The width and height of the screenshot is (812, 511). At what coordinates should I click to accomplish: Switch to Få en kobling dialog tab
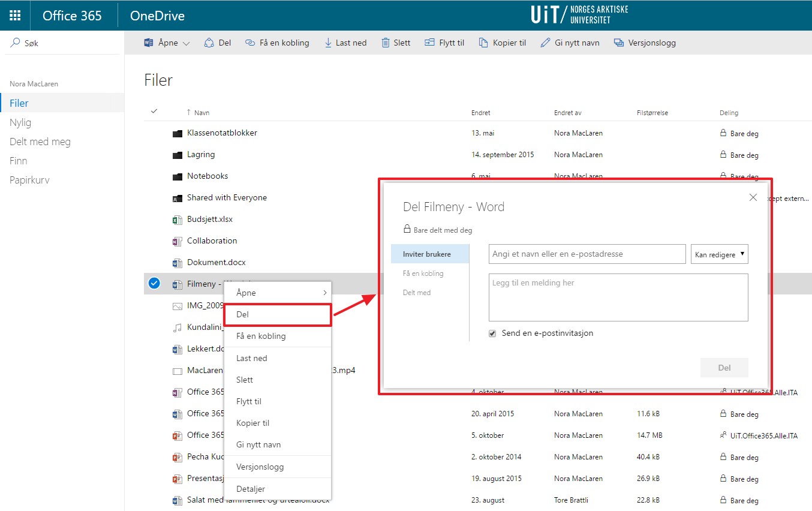click(x=423, y=273)
